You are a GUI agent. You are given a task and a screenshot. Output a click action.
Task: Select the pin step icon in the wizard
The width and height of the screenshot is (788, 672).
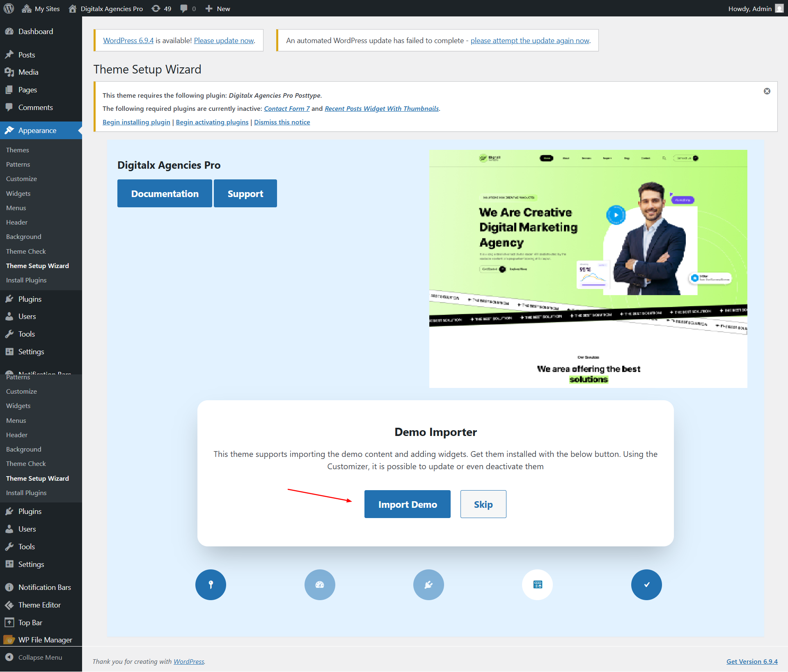click(x=211, y=585)
